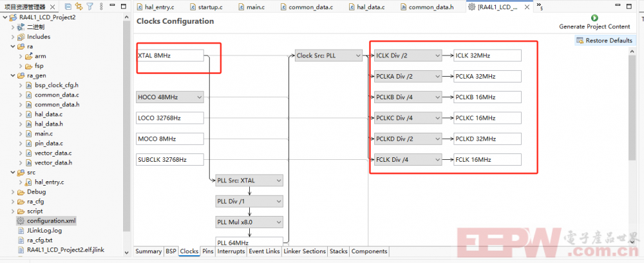Collapse the RA4L1_LCD_Project2 root node
Image resolution: width=644 pixels, height=263 pixels.
[x=5, y=17]
